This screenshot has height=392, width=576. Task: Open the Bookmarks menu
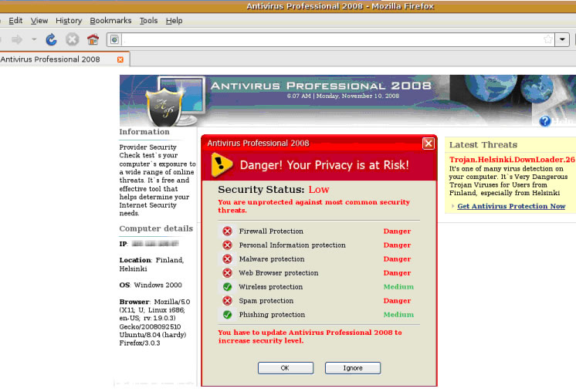110,21
